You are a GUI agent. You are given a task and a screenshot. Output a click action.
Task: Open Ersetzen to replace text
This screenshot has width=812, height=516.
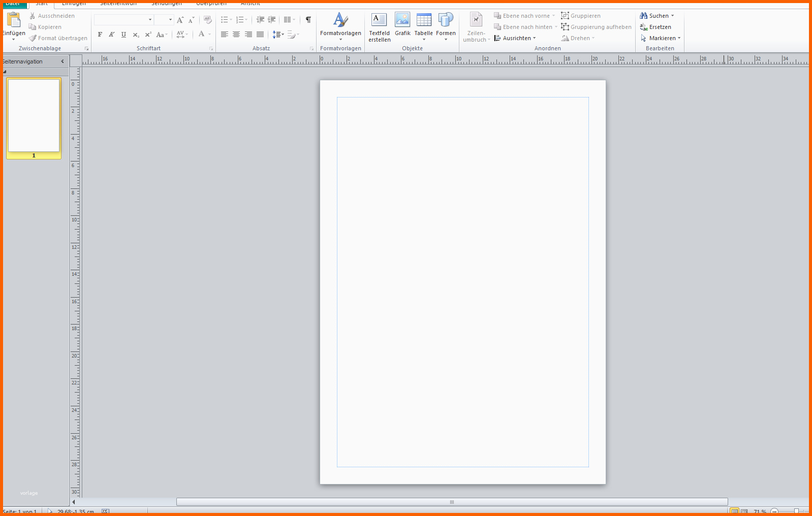click(655, 27)
